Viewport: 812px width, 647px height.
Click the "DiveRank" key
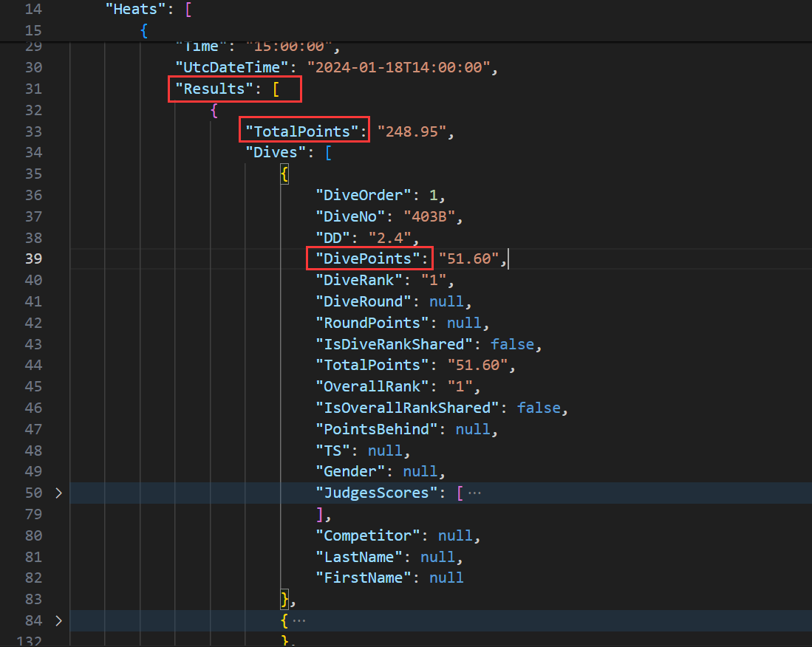(359, 281)
